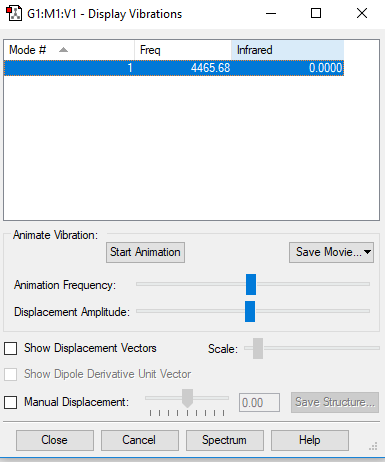
Task: Click the manual displacement value field showing 0.00
Action: point(259,403)
